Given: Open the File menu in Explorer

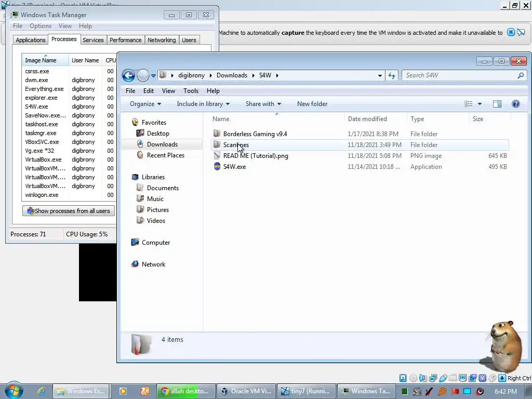Looking at the screenshot, I should pyautogui.click(x=130, y=91).
